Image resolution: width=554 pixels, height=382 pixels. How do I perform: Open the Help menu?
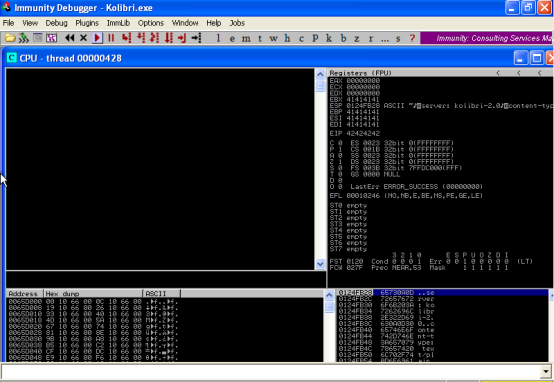pyautogui.click(x=214, y=23)
